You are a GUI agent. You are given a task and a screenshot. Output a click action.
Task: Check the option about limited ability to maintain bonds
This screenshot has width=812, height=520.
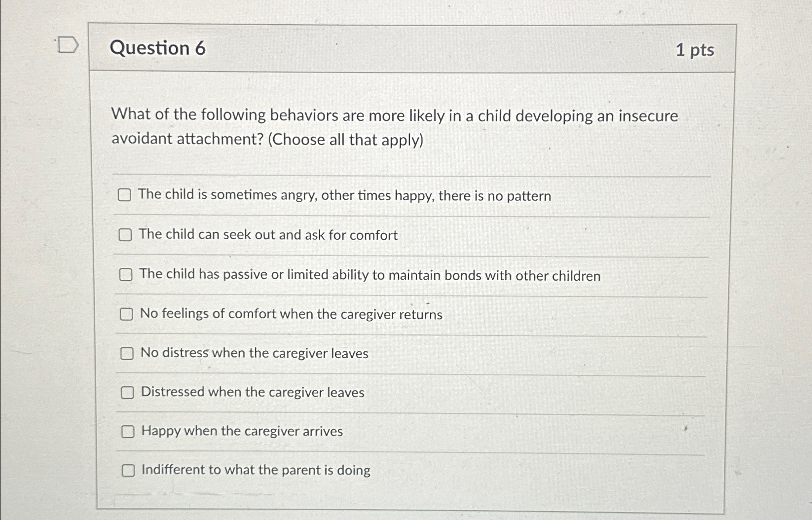coord(127,275)
